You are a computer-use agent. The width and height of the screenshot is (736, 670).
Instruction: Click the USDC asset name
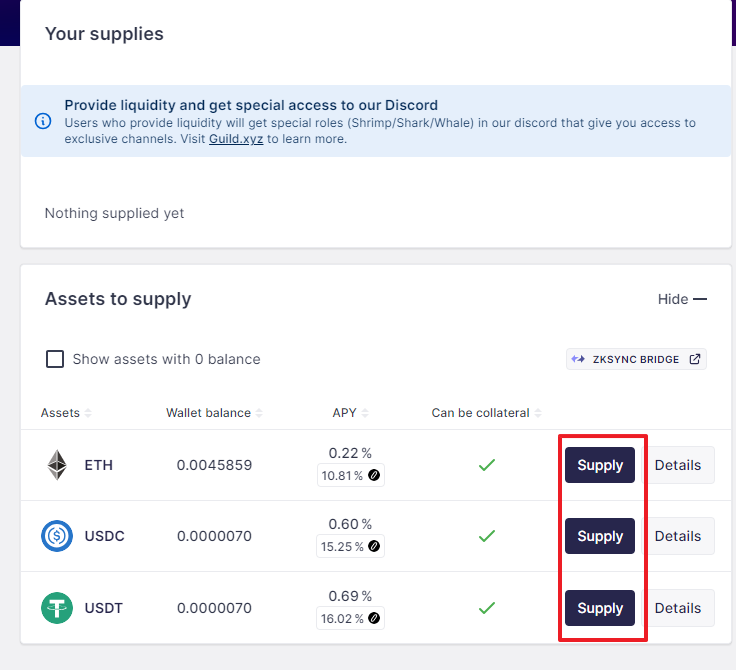tap(104, 536)
